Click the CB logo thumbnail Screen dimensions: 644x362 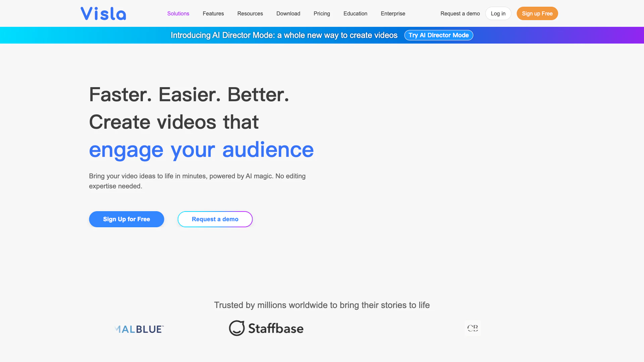473,328
